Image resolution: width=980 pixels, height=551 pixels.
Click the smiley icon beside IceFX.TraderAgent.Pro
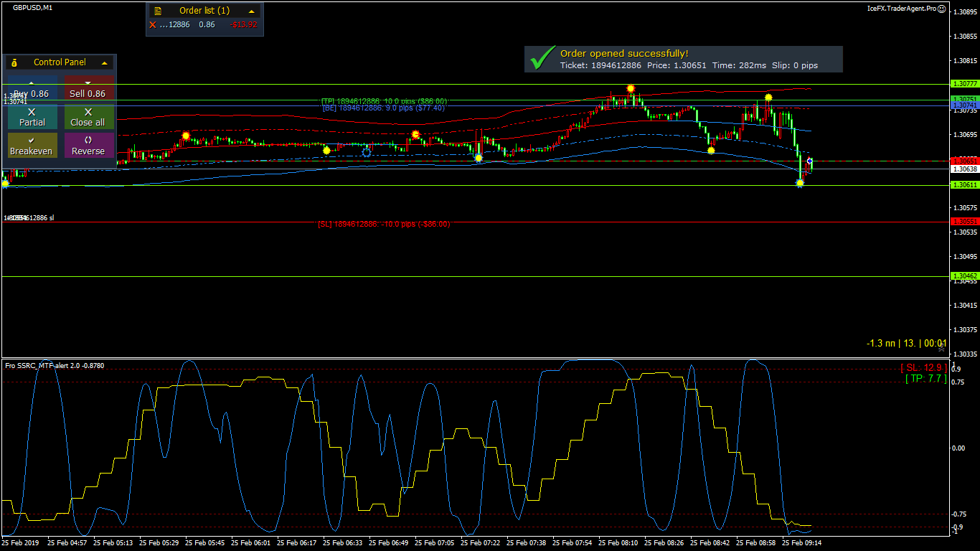pos(942,9)
